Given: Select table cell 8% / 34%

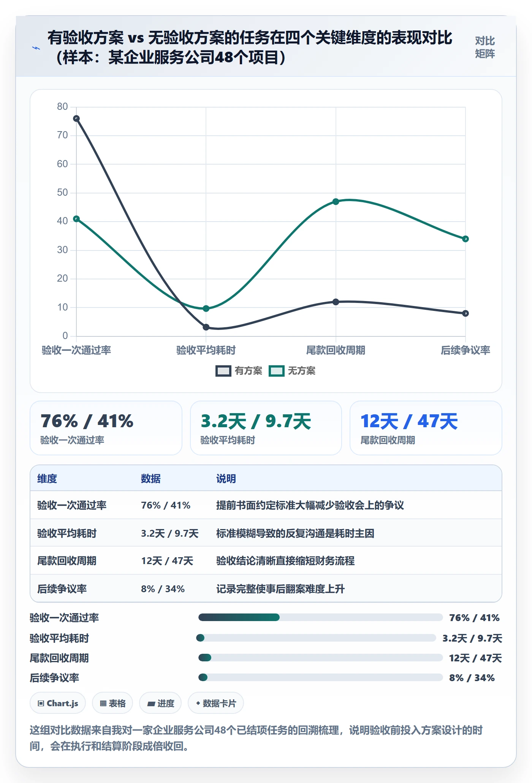Looking at the screenshot, I should point(163,589).
